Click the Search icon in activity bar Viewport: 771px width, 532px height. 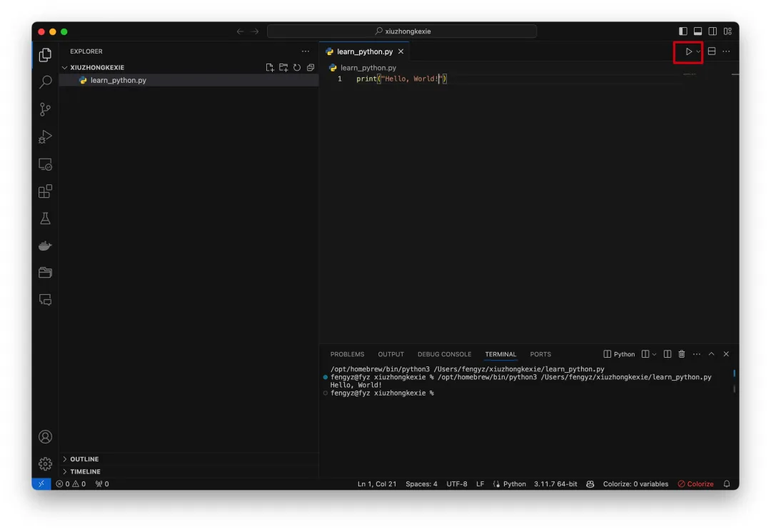(45, 82)
